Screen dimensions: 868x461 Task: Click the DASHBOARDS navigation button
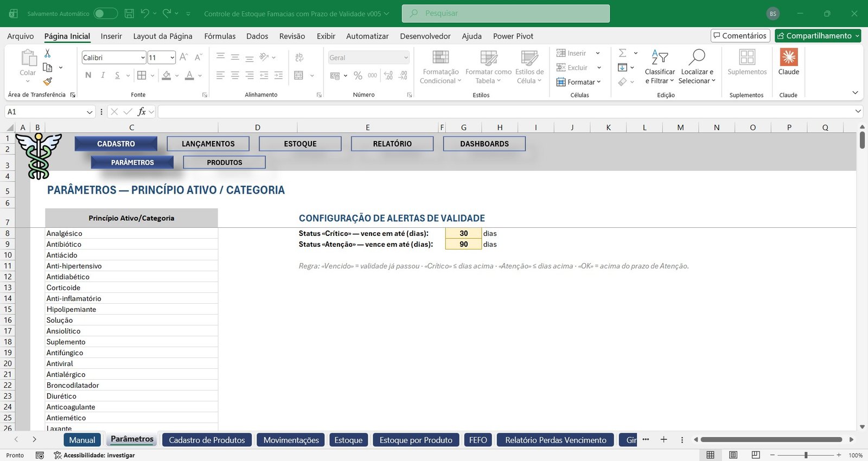pos(484,144)
